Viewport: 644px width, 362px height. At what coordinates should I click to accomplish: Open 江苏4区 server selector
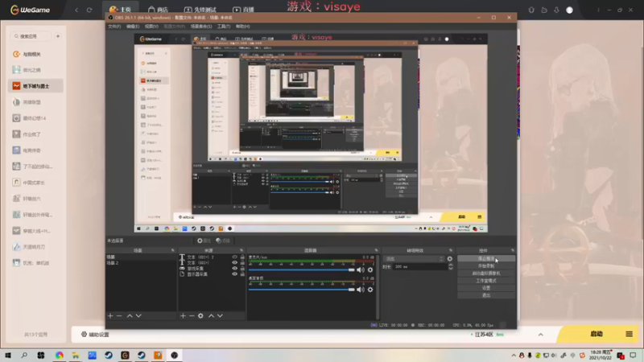click(484, 335)
